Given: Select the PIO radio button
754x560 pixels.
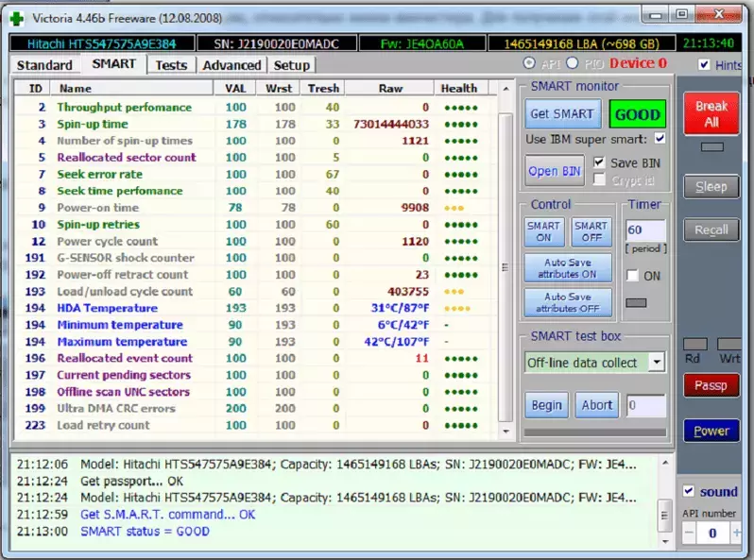Looking at the screenshot, I should pos(573,63).
